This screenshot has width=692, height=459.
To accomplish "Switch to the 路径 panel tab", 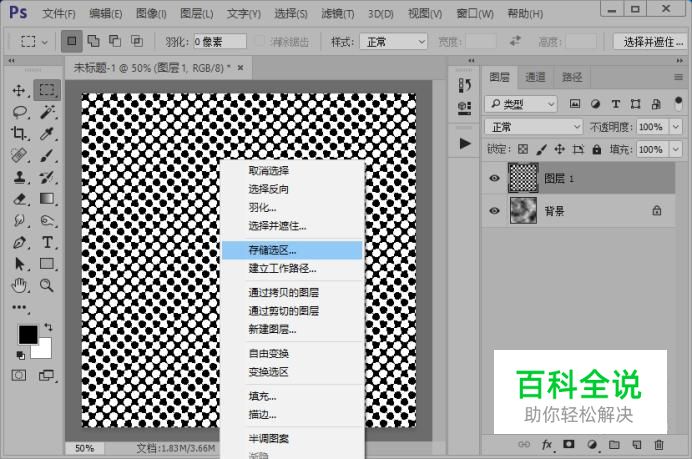I will (572, 77).
